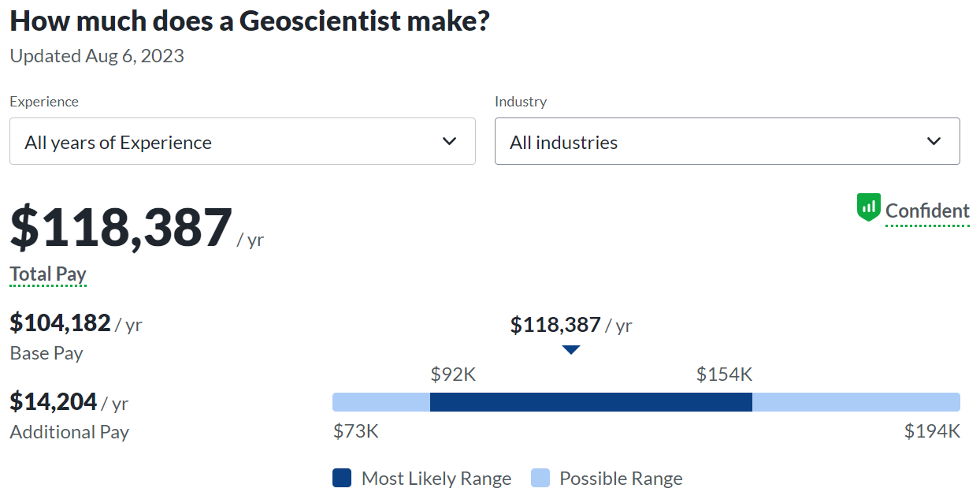The height and width of the screenshot is (492, 980).
Task: Click the triangle marker above the salary bar
Action: [571, 349]
